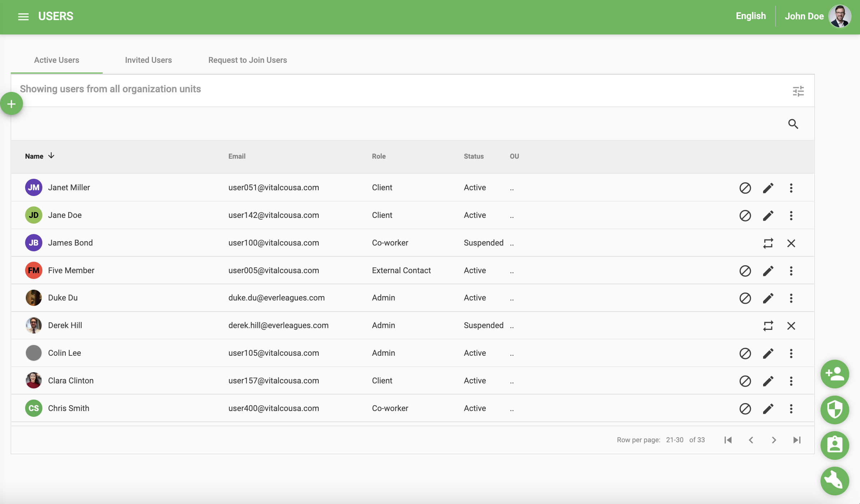Jump to the last page of users

click(x=797, y=440)
